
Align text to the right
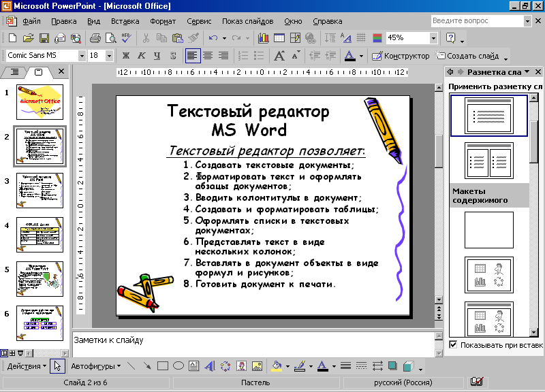pos(223,56)
